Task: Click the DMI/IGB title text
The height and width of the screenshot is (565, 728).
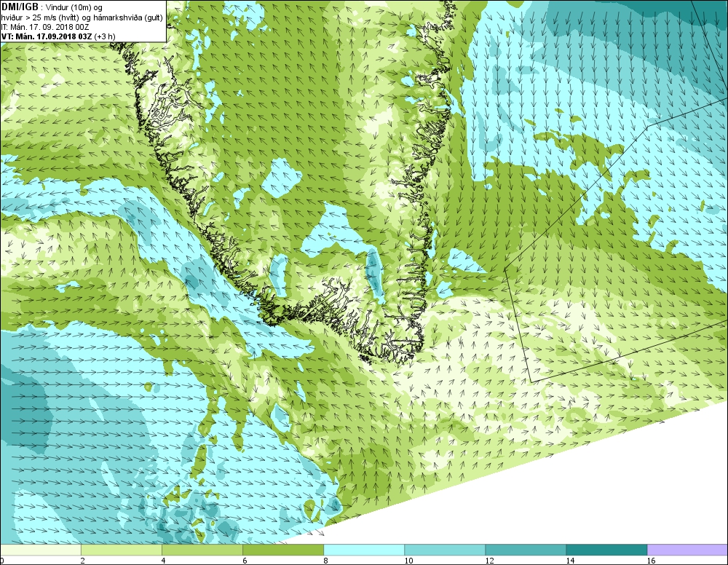Action: (x=20, y=7)
